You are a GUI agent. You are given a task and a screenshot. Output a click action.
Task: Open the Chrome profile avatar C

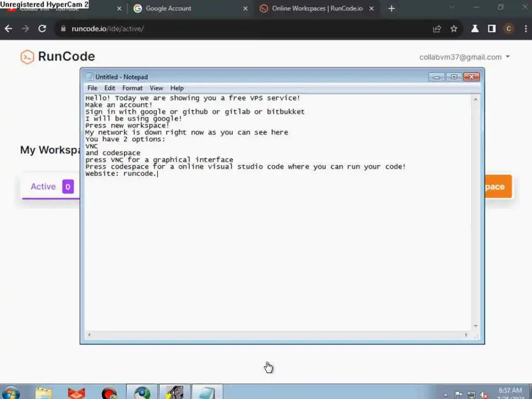pos(508,29)
